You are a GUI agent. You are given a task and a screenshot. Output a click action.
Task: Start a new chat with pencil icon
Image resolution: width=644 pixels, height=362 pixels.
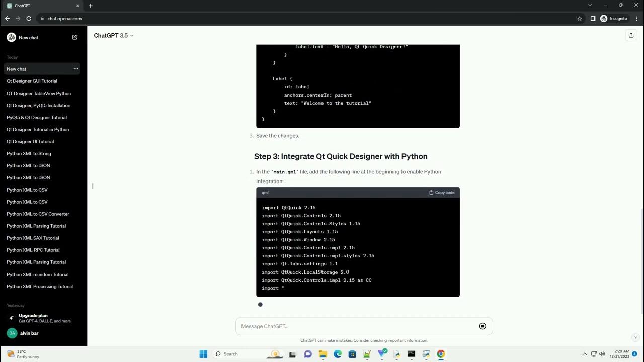tap(75, 37)
